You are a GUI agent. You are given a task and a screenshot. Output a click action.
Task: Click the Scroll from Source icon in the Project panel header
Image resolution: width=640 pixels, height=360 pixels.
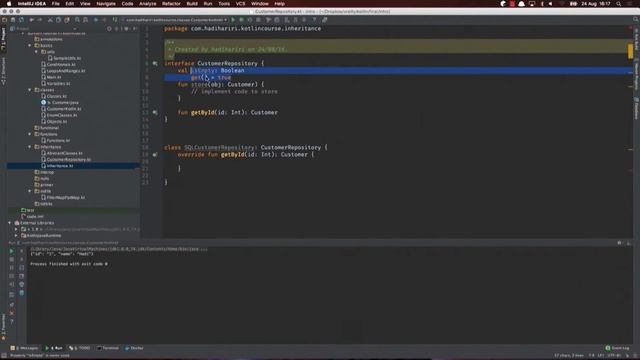click(x=109, y=29)
